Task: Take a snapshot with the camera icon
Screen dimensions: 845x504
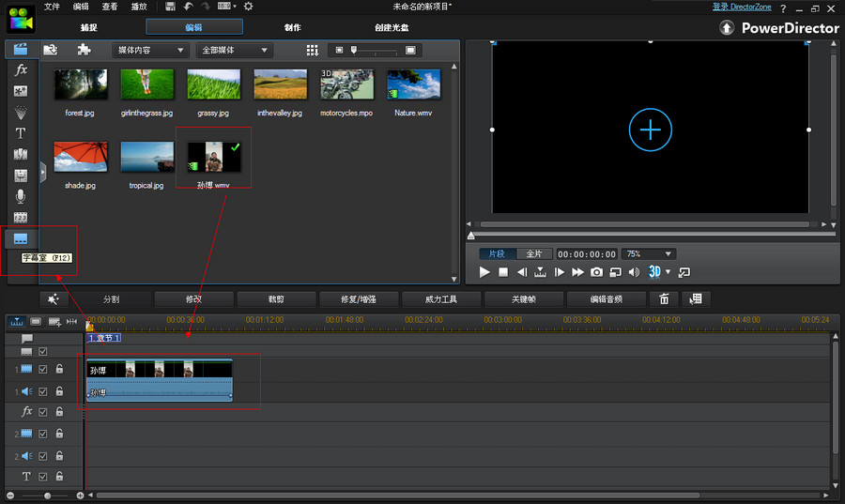Action: pos(596,272)
